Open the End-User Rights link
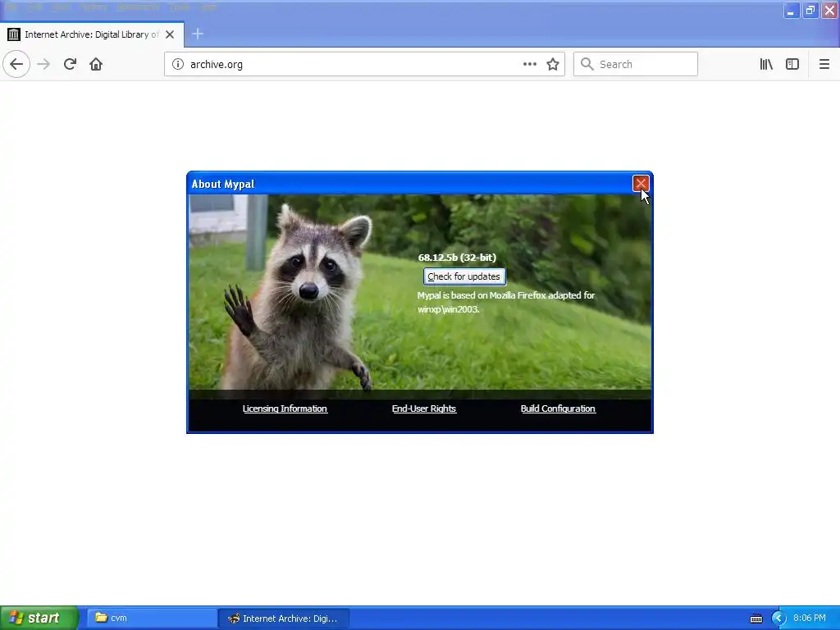Viewport: 840px width, 630px height. [x=424, y=409]
